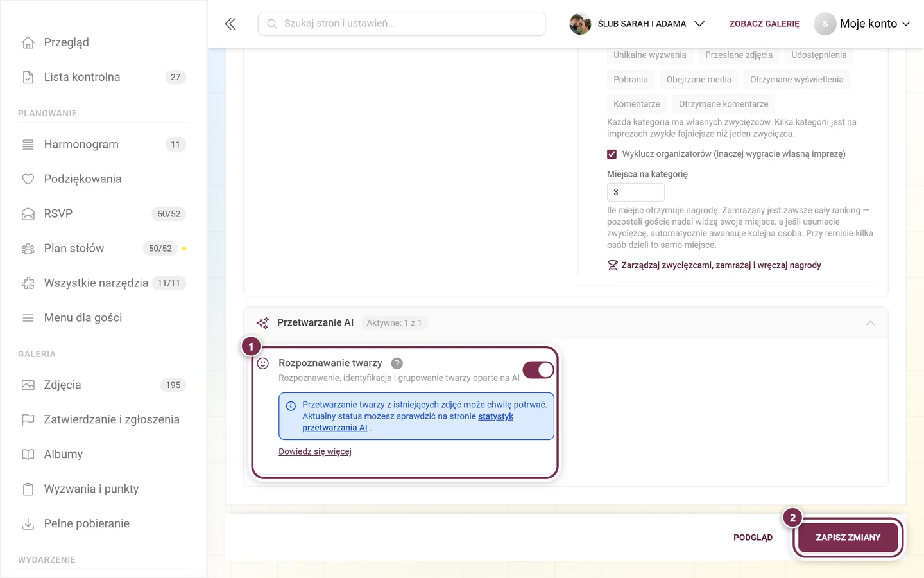Click the Plan stołów people icon
This screenshot has height=578, width=924.
(x=28, y=249)
